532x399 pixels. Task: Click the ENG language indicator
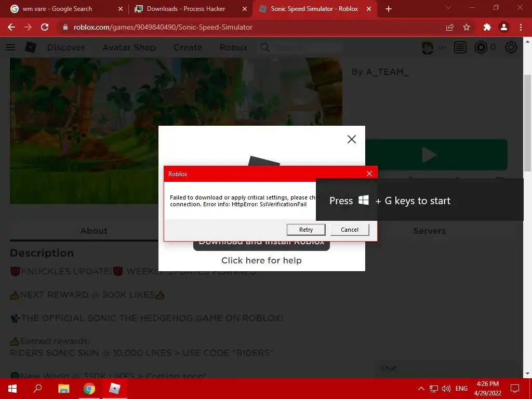tap(461, 389)
